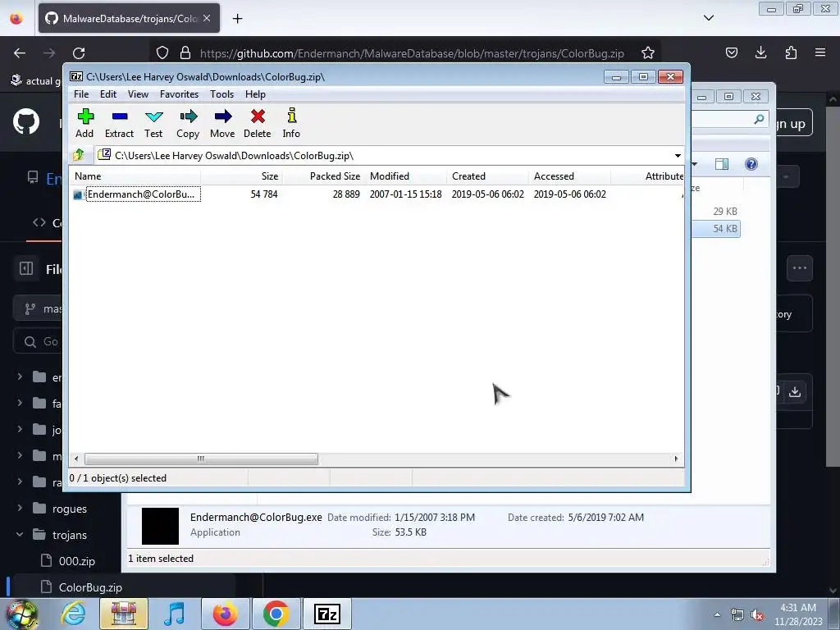
Task: Open the View menu
Action: click(138, 94)
